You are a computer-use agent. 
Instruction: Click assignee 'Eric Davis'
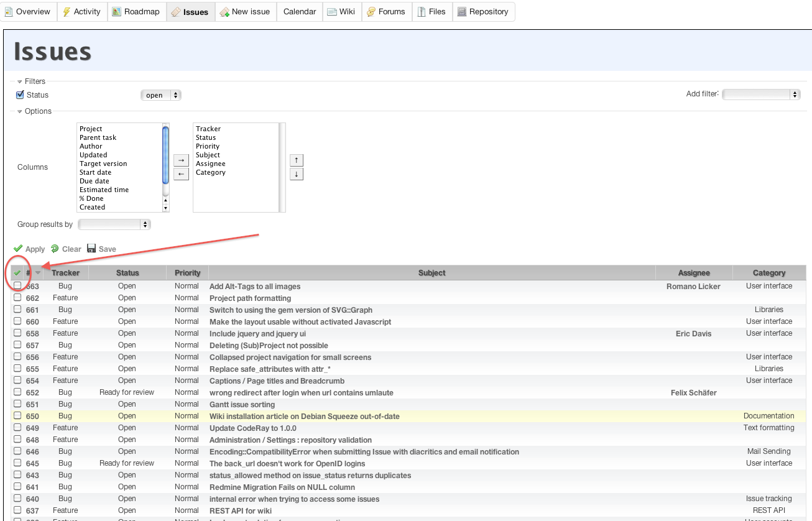[x=693, y=334]
